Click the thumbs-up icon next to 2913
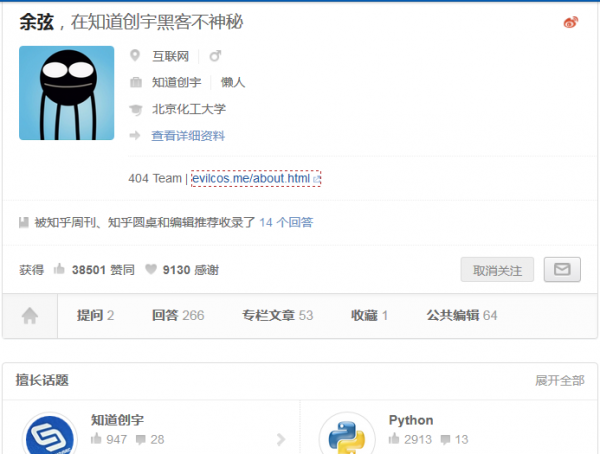Image resolution: width=600 pixels, height=454 pixels. (x=394, y=438)
